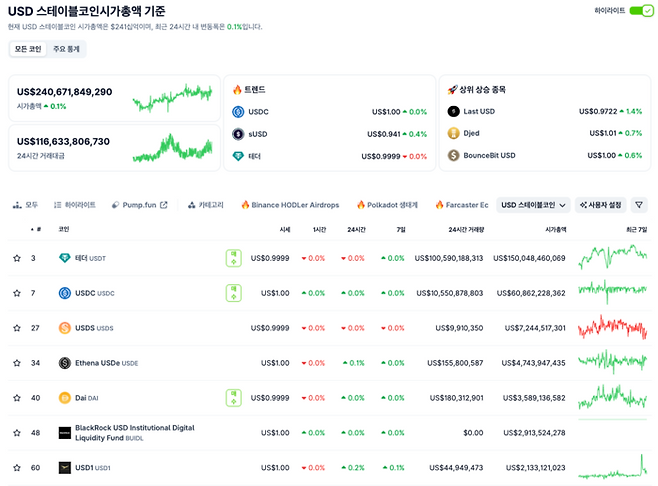The height and width of the screenshot is (486, 658).
Task: Click the USD1 logo icon
Action: point(65,468)
